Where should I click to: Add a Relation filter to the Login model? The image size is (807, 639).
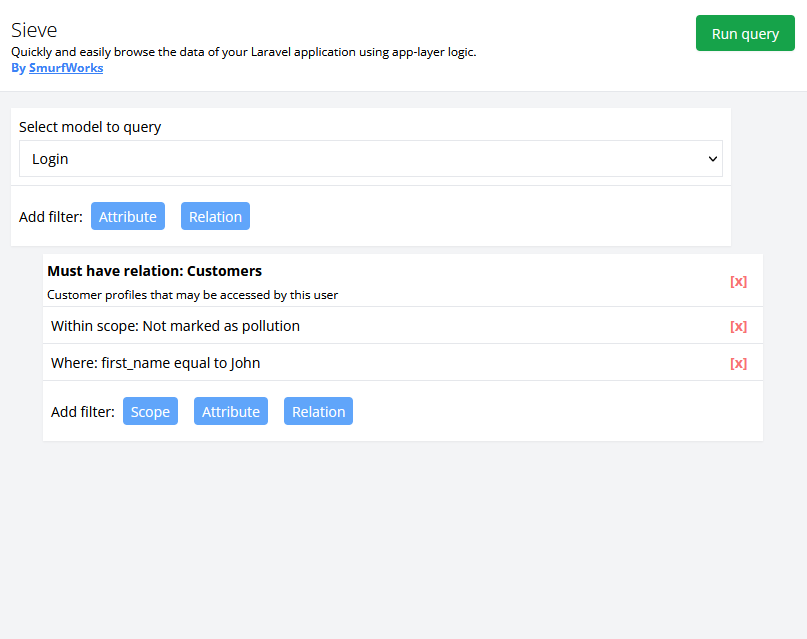point(215,216)
